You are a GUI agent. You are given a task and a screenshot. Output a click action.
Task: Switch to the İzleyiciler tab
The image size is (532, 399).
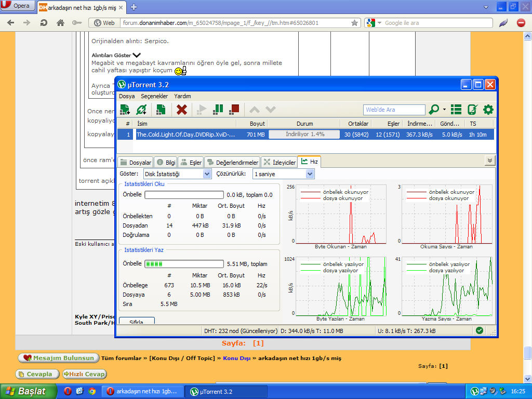(280, 162)
